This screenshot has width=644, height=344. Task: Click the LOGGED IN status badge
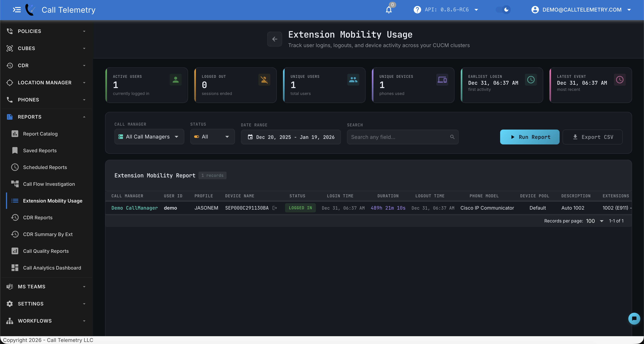pos(300,208)
